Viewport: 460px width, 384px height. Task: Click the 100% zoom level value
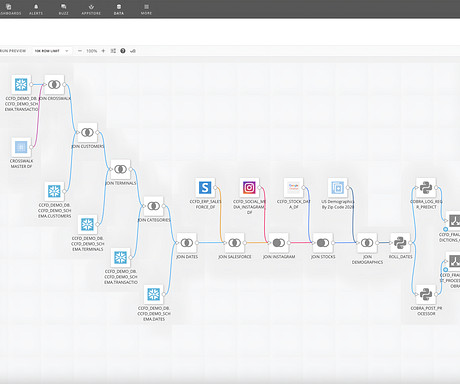tap(92, 51)
